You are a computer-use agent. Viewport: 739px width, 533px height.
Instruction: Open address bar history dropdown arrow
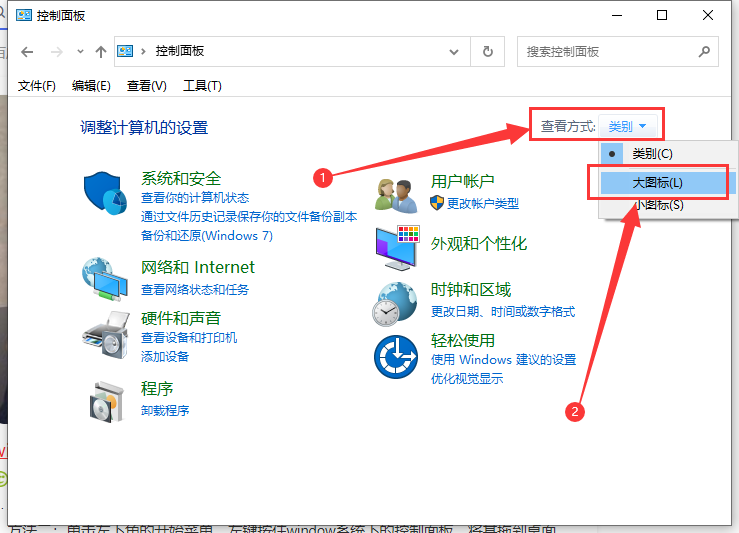[x=456, y=51]
